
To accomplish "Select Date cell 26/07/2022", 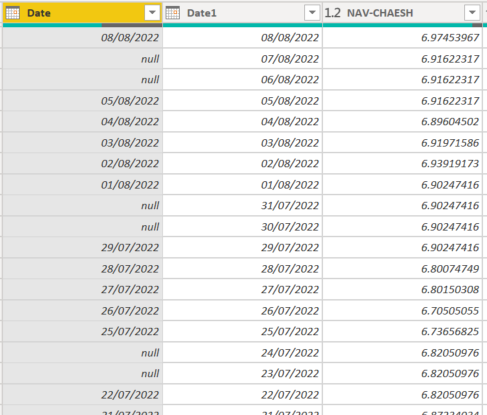I will pyautogui.click(x=82, y=311).
